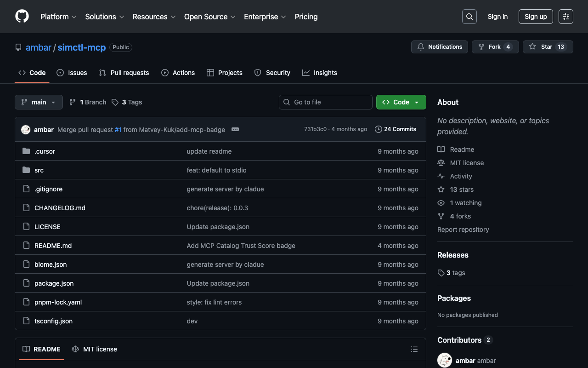Screen dimensions: 588x368
Task: Click the 24 Commits history link
Action: pos(396,129)
